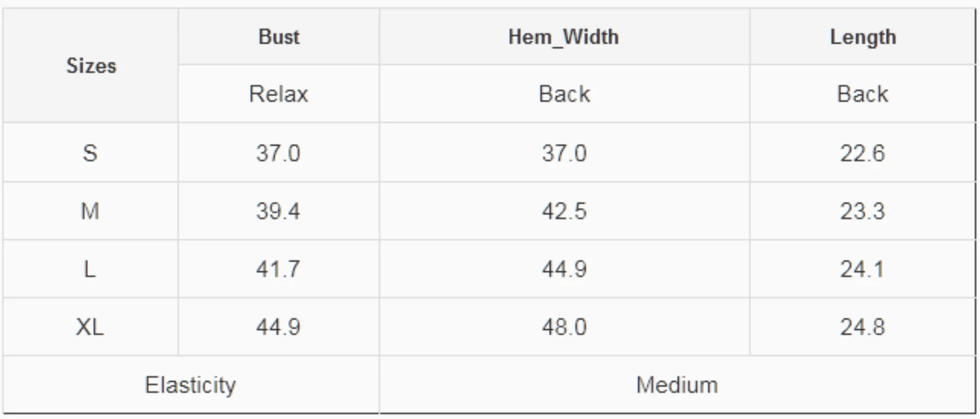Click the M size row label

(x=90, y=211)
